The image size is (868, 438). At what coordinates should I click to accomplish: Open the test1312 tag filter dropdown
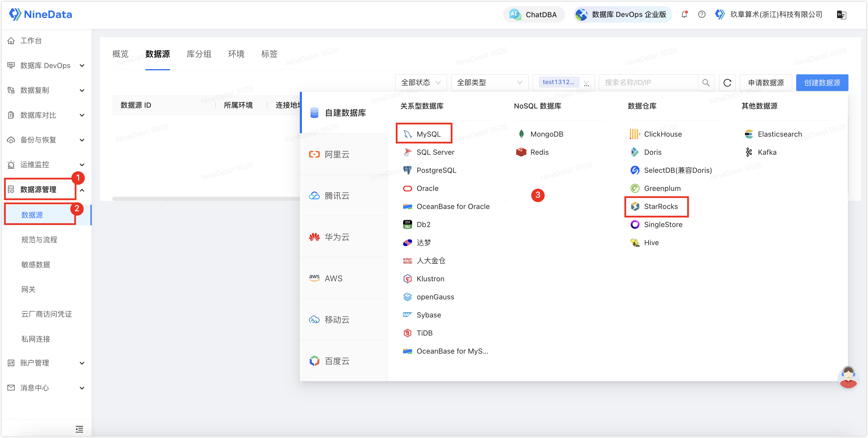(563, 82)
